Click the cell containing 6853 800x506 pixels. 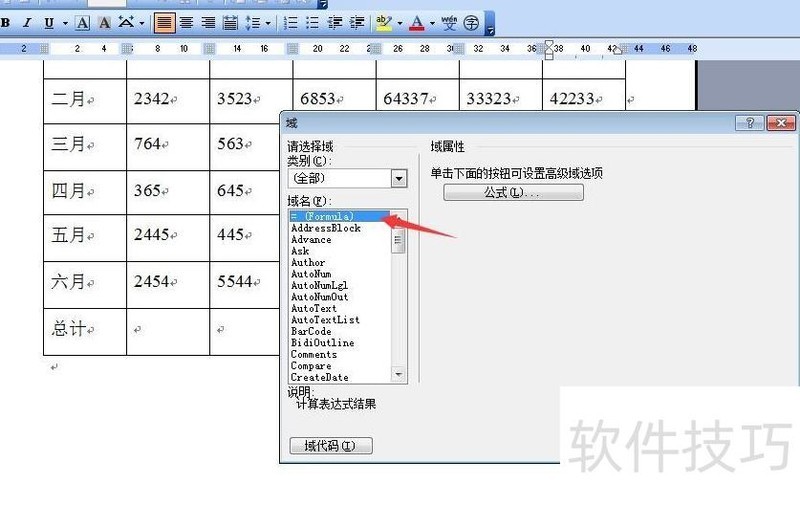point(334,95)
